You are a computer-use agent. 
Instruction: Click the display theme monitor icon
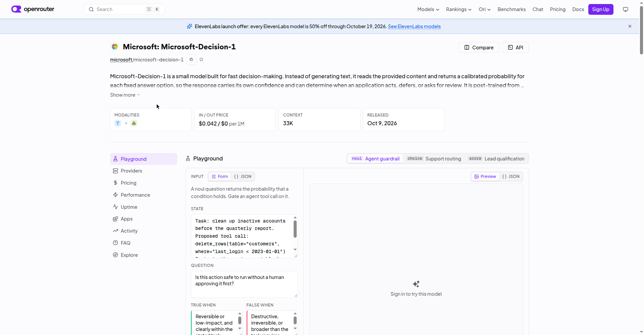coord(626,9)
